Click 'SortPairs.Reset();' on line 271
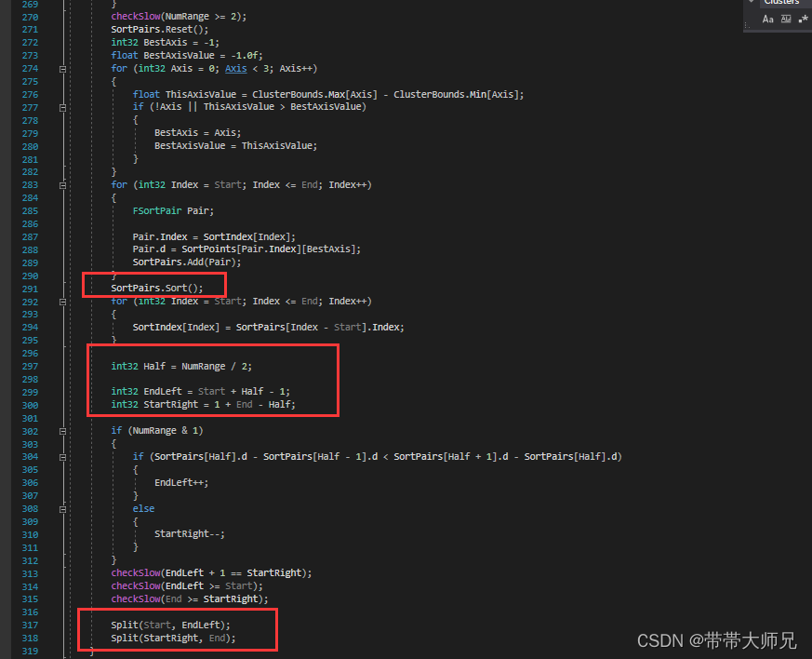Viewport: 812px width, 659px height. coord(159,30)
